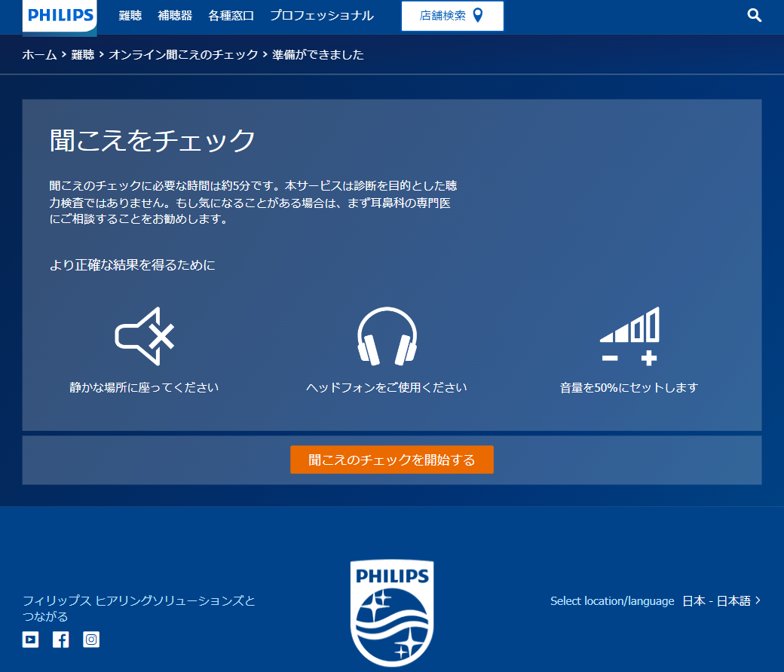Screen dimensions: 784x672
Task: Click 聞こえをチェック heading
Action: (152, 140)
